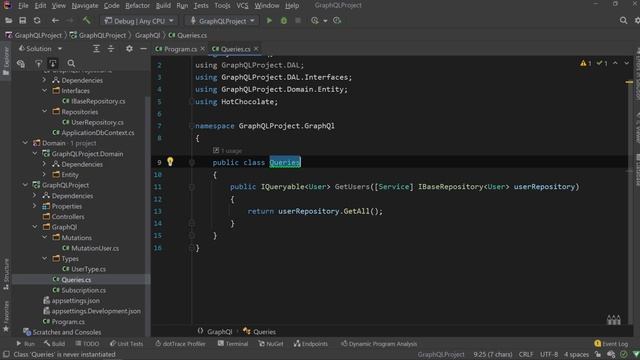This screenshot has height=360, width=640.
Task: Collapse the Mutations folder
Action: [x=44, y=238]
